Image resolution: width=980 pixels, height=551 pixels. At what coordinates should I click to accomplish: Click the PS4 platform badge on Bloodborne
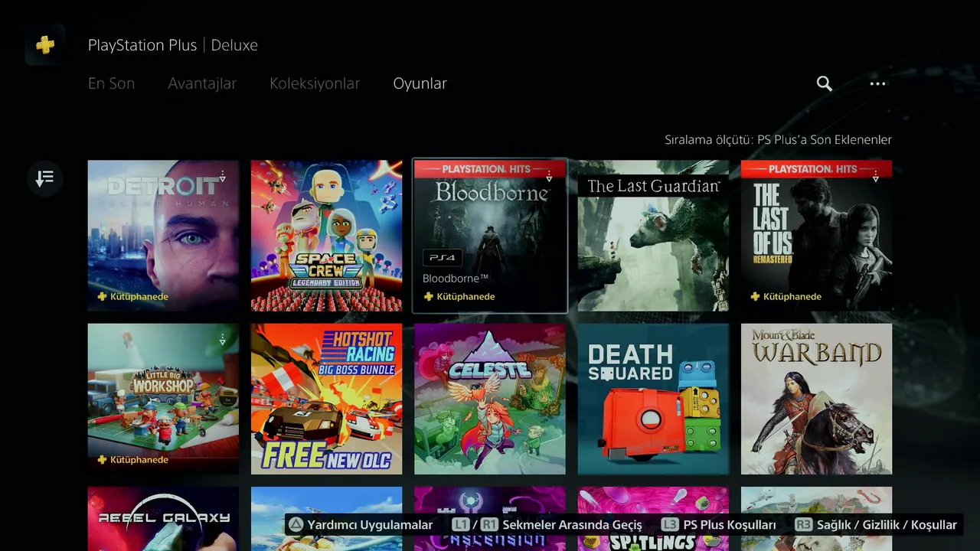[x=442, y=258]
